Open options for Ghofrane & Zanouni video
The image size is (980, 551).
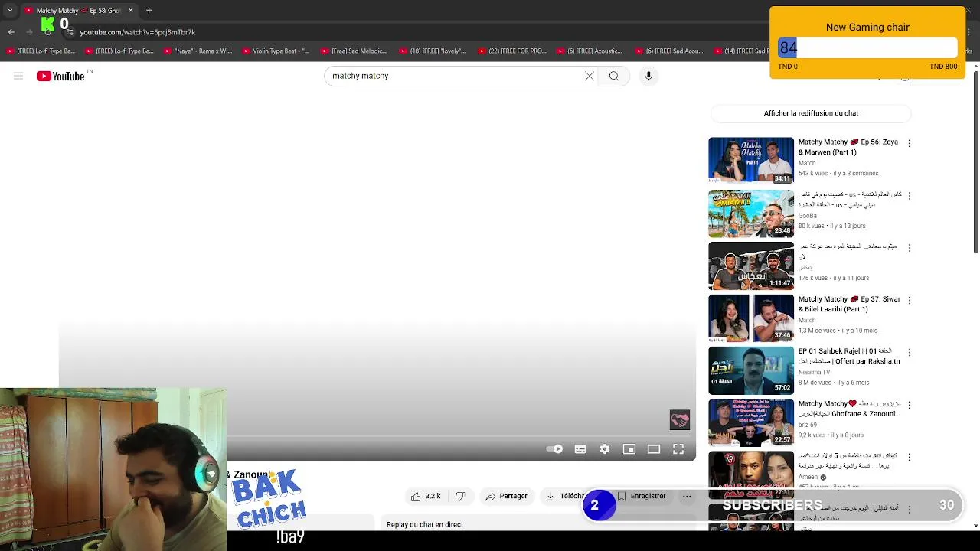click(x=910, y=405)
